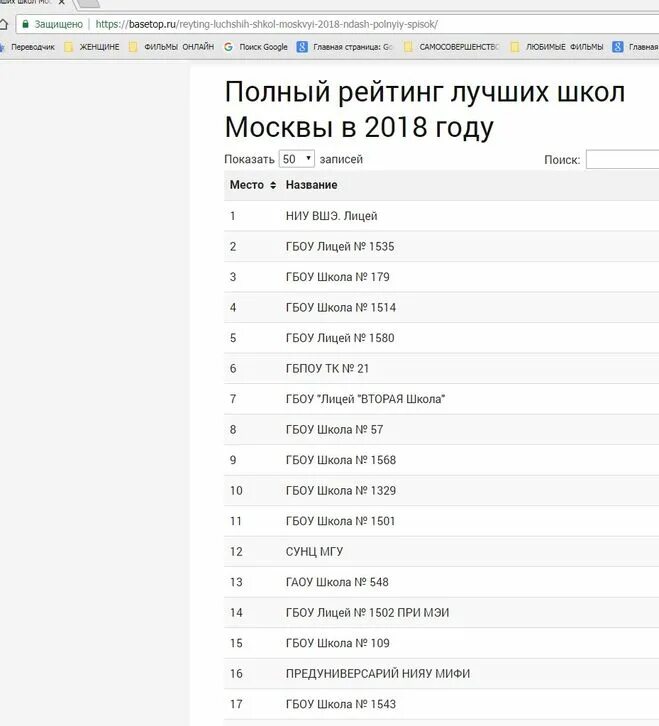Select row ГБОУ Школа № 1514
The width and height of the screenshot is (659, 726).
(441, 307)
